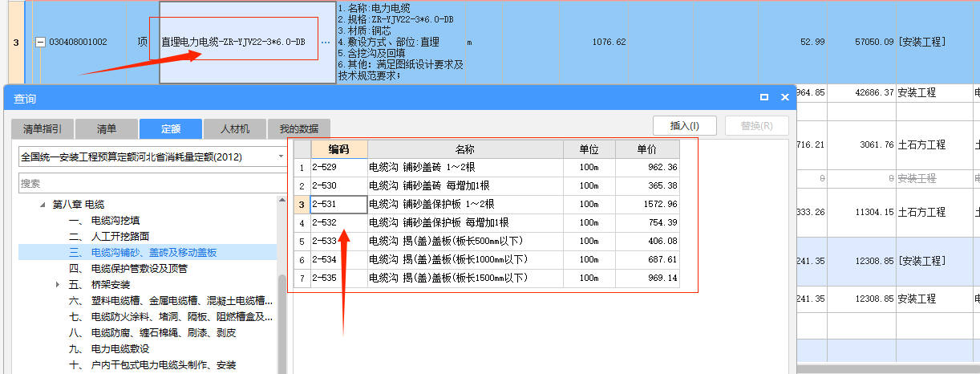Click the 2-532 code cell
The width and height of the screenshot is (980, 374).
(x=338, y=222)
